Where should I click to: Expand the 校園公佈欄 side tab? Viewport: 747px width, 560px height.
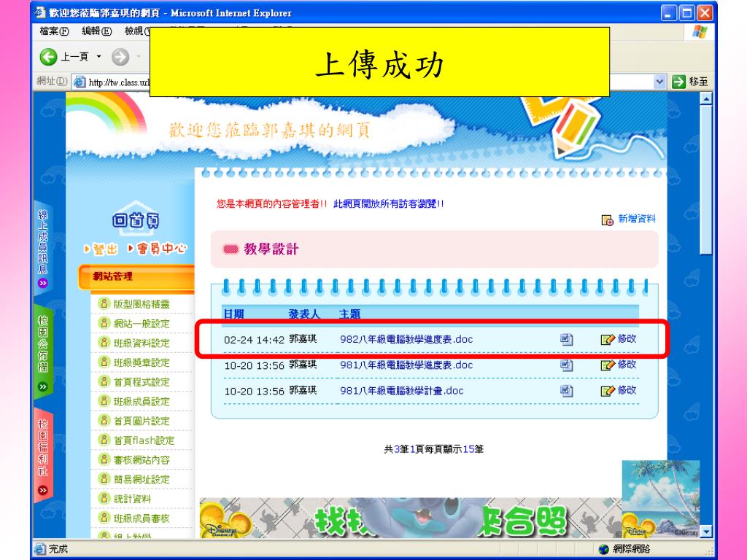pyautogui.click(x=43, y=353)
